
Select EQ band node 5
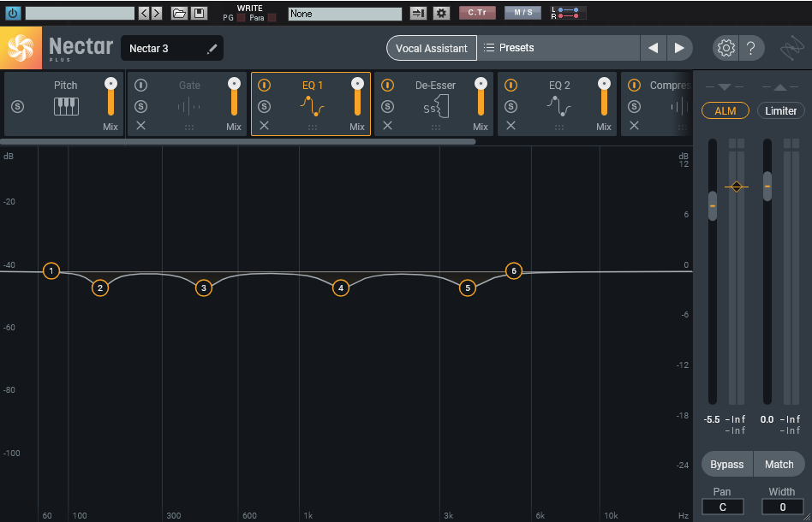(468, 288)
